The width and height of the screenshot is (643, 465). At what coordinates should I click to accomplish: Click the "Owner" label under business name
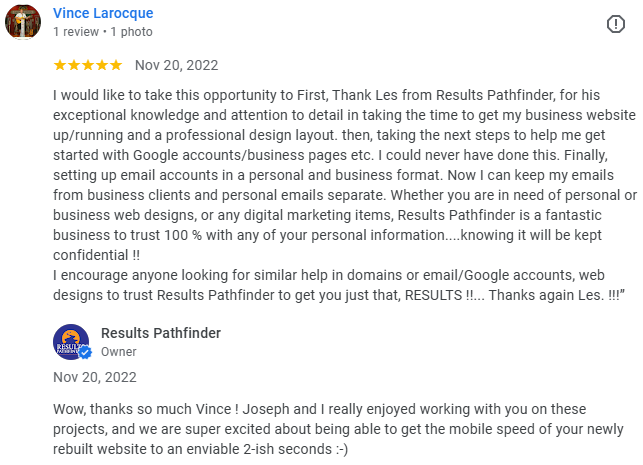[119, 351]
